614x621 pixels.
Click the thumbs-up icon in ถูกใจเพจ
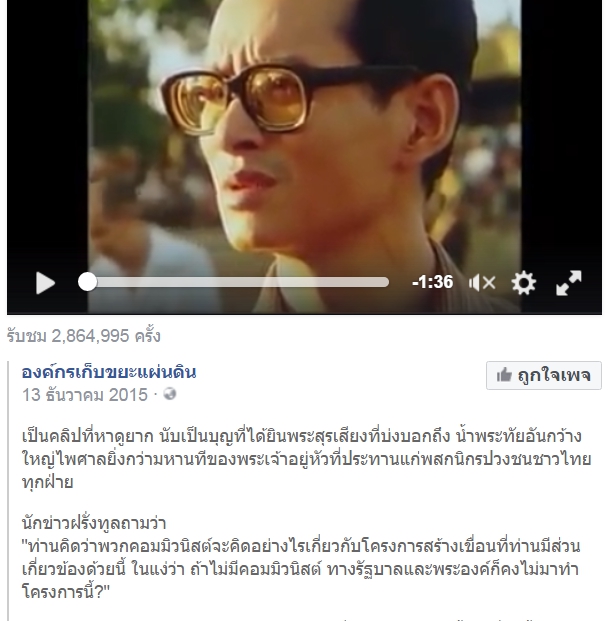504,374
